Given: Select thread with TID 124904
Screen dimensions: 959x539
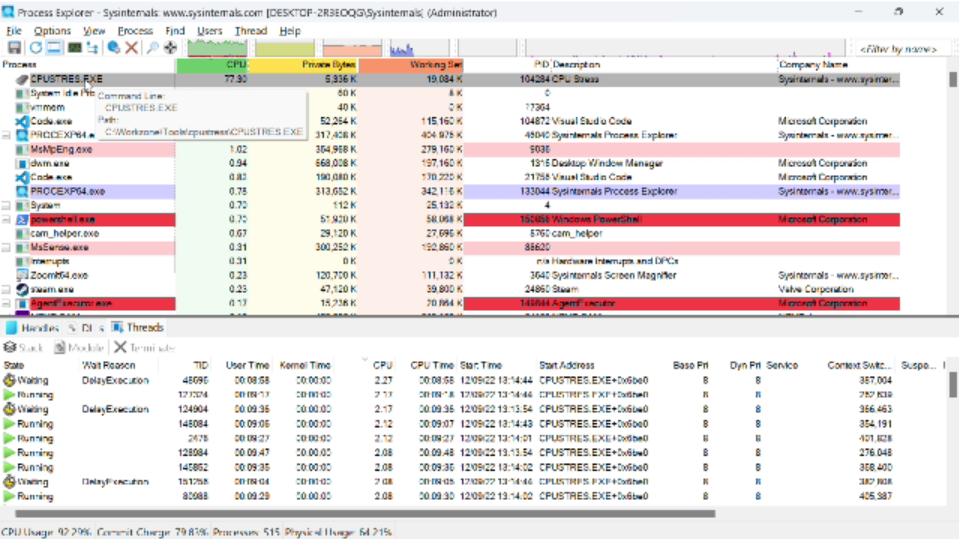Looking at the screenshot, I should 471,409.
